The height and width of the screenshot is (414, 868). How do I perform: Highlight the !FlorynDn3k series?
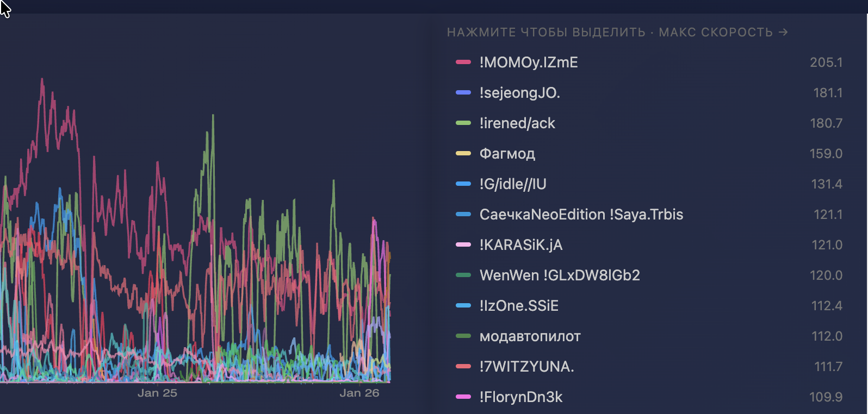click(520, 397)
